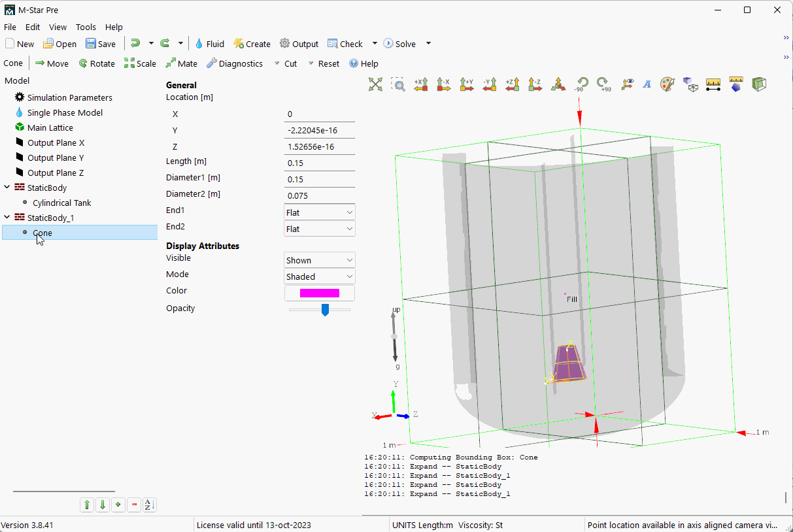Open the Help menu
Viewport: 793px width, 532px height.
click(114, 27)
